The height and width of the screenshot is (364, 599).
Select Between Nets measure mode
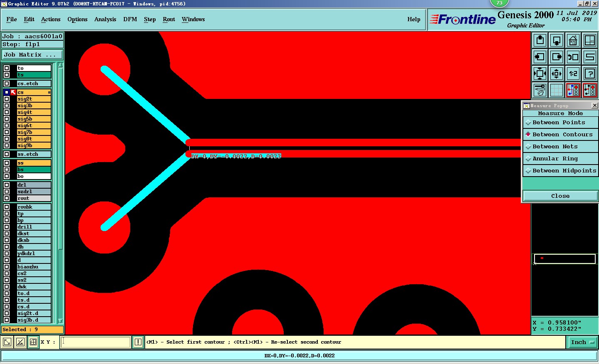point(560,147)
